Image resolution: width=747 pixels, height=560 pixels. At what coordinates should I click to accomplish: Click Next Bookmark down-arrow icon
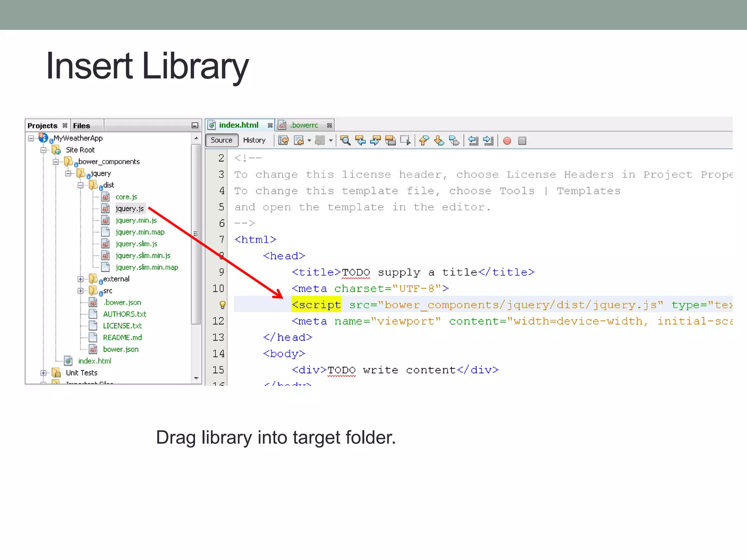pyautogui.click(x=439, y=140)
